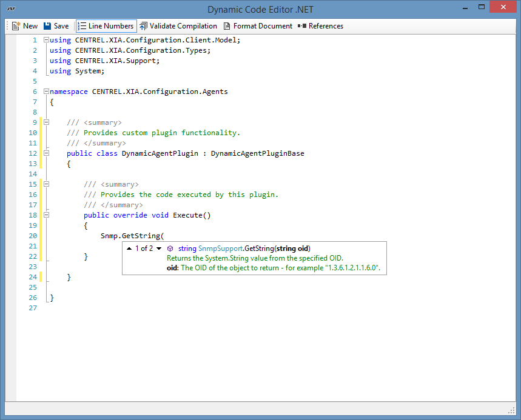Collapse the using directives block at line 1
The image size is (521, 420).
click(47, 40)
